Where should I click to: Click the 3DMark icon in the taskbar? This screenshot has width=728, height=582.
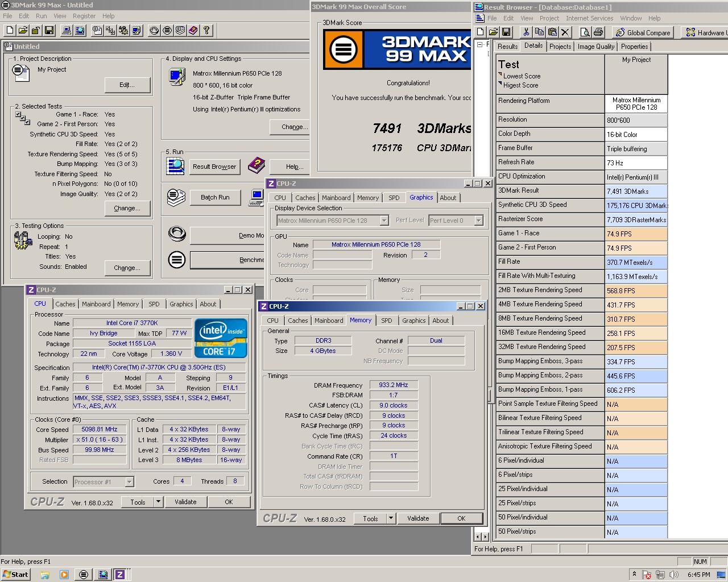[84, 575]
